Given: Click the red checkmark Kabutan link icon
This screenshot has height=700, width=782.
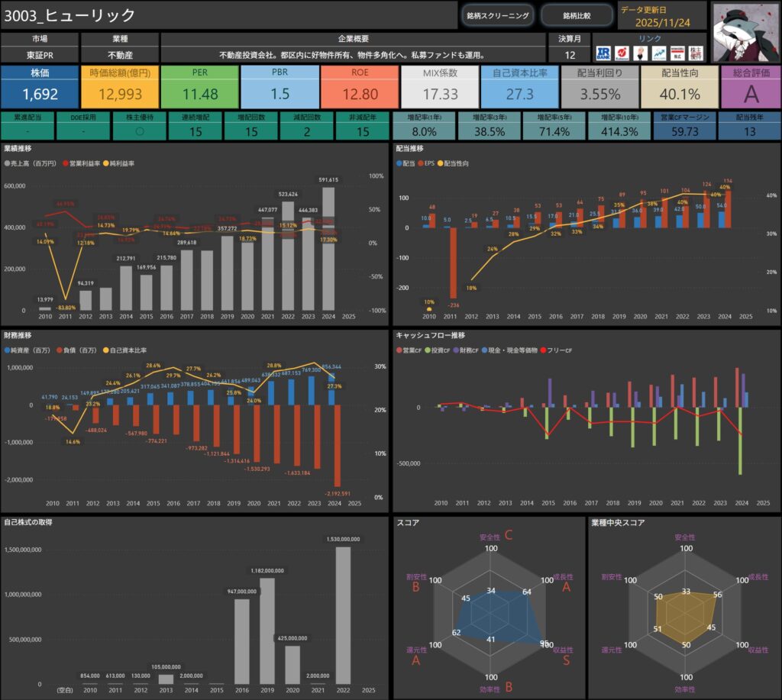Looking at the screenshot, I should (622, 53).
